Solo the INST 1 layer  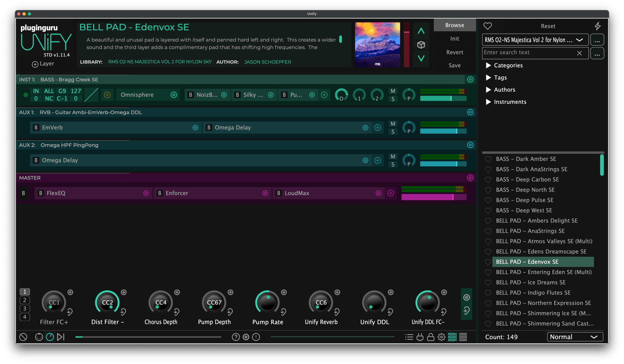393,99
